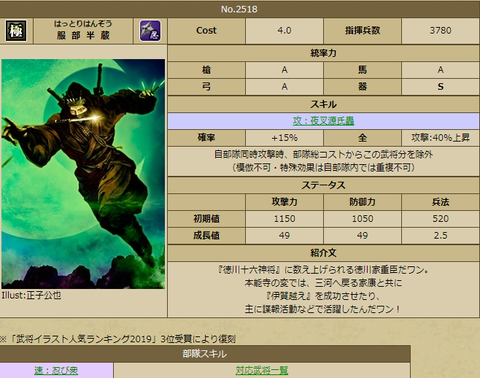The image size is (480, 378).
Task: Click the illustrator credit Illust:正子公也
Action: point(31,295)
